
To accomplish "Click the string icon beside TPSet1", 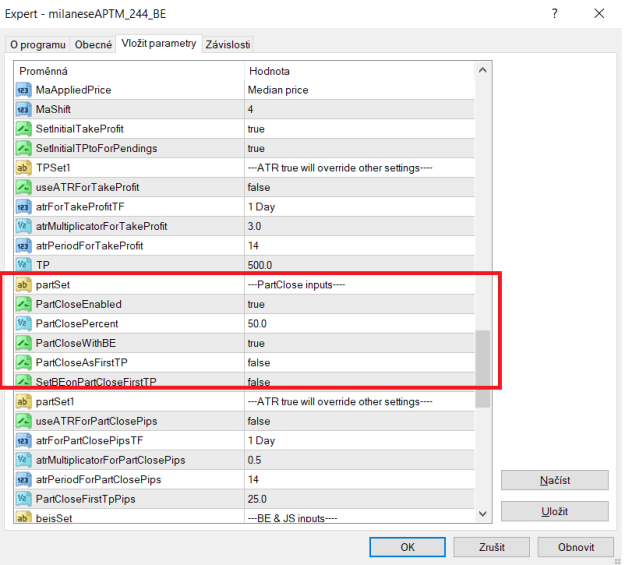I will pyautogui.click(x=23, y=168).
